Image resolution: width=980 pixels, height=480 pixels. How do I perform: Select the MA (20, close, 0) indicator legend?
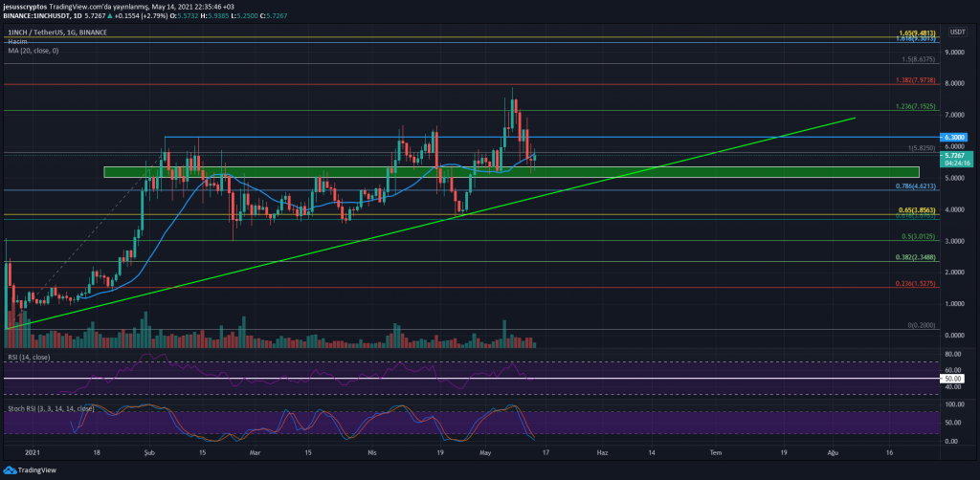tap(32, 50)
